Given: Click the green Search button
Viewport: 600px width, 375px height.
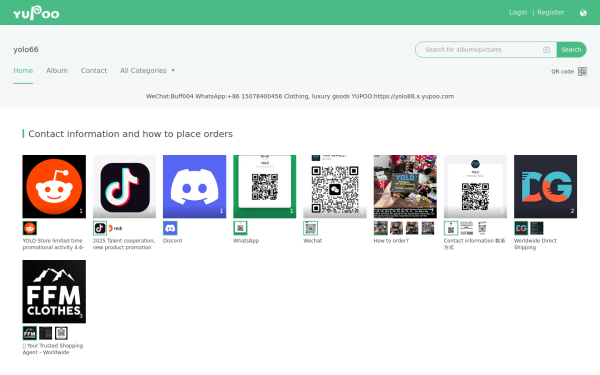Looking at the screenshot, I should [571, 50].
